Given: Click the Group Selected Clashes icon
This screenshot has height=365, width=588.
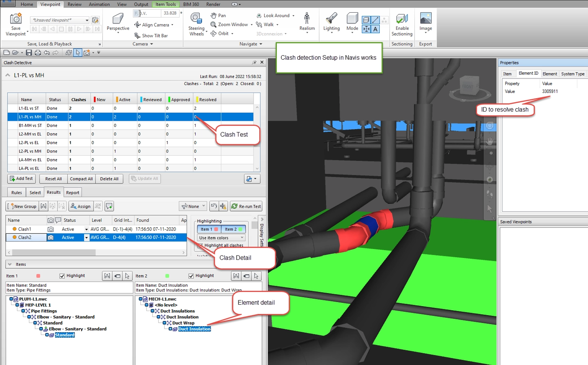Looking at the screenshot, I should 43,206.
